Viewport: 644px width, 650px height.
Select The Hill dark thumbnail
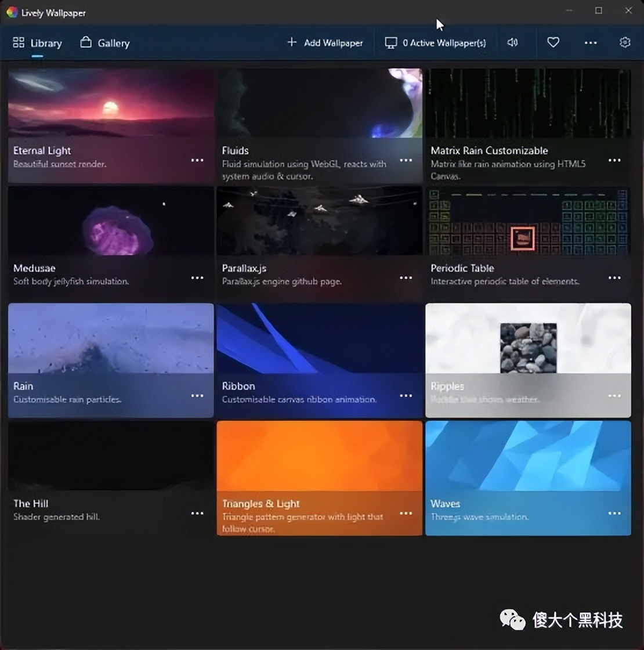tap(111, 456)
